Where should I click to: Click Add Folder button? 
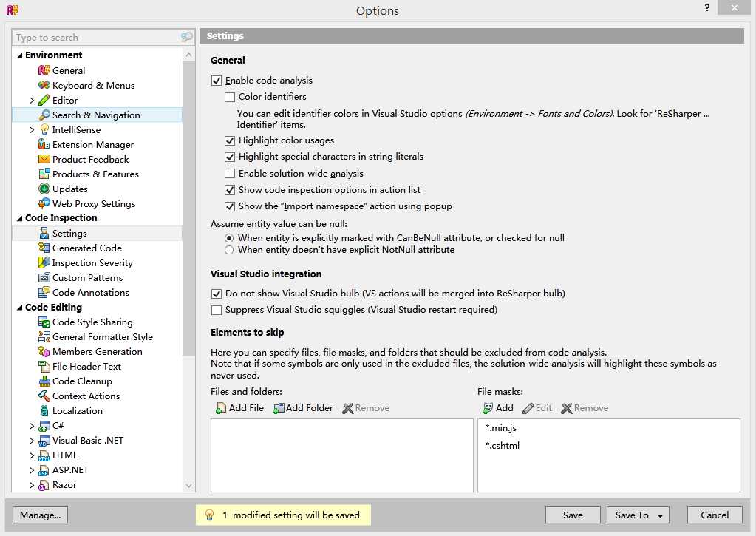pyautogui.click(x=303, y=408)
